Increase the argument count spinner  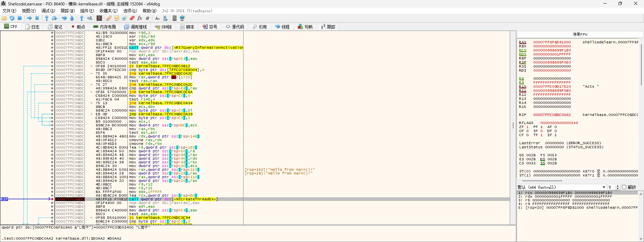[618, 186]
